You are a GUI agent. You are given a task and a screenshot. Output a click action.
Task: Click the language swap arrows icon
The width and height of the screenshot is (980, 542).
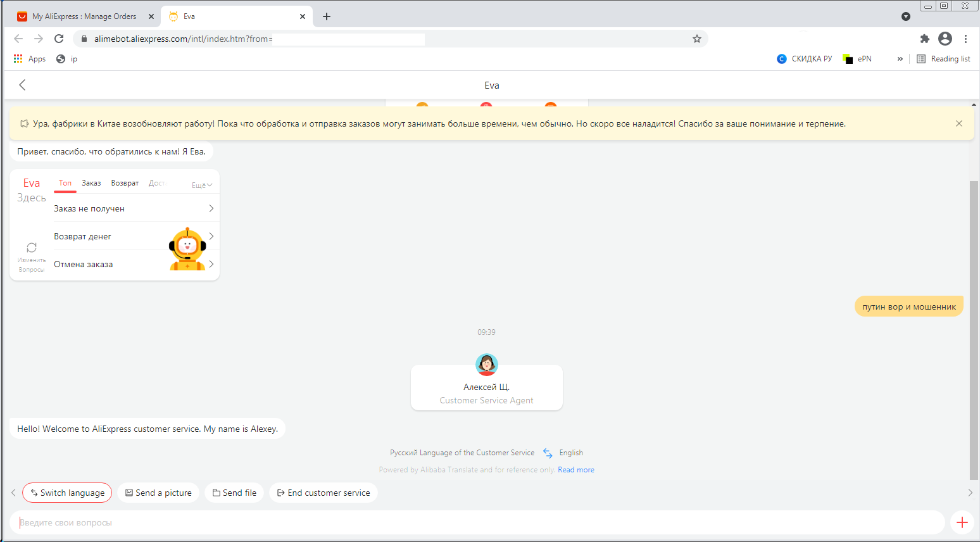click(x=548, y=453)
